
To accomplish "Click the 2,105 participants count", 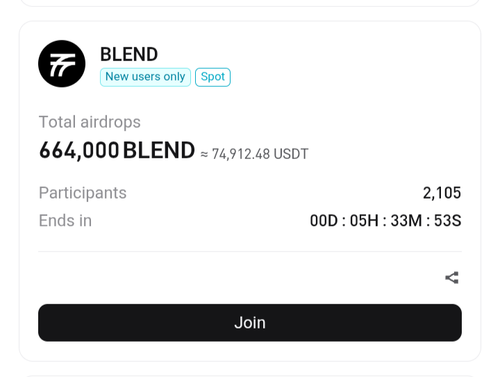I will click(x=442, y=193).
